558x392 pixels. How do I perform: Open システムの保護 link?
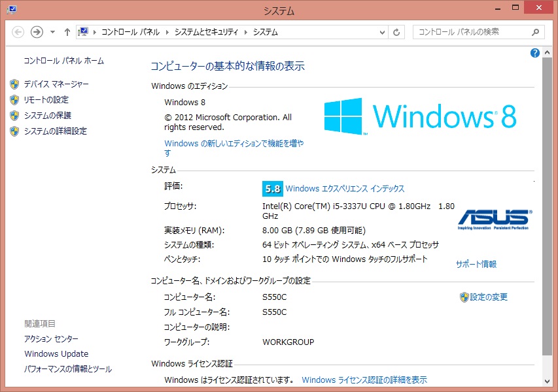pyautogui.click(x=47, y=116)
